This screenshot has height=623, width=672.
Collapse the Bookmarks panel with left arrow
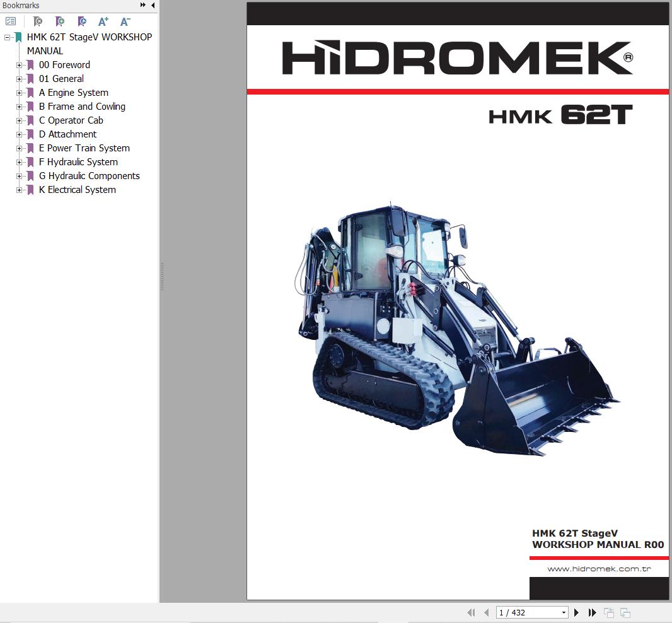coord(153,6)
